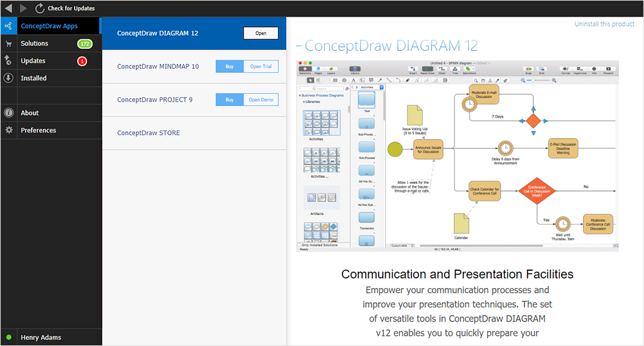Image resolution: width=644 pixels, height=346 pixels.
Task: Click the green status dot beside Henry Adams
Action: coord(8,338)
